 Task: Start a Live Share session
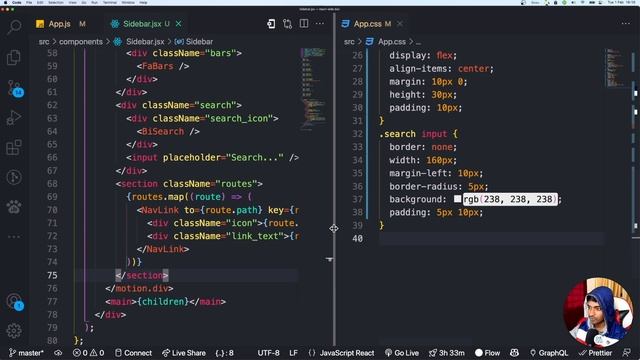pyautogui.click(x=183, y=353)
